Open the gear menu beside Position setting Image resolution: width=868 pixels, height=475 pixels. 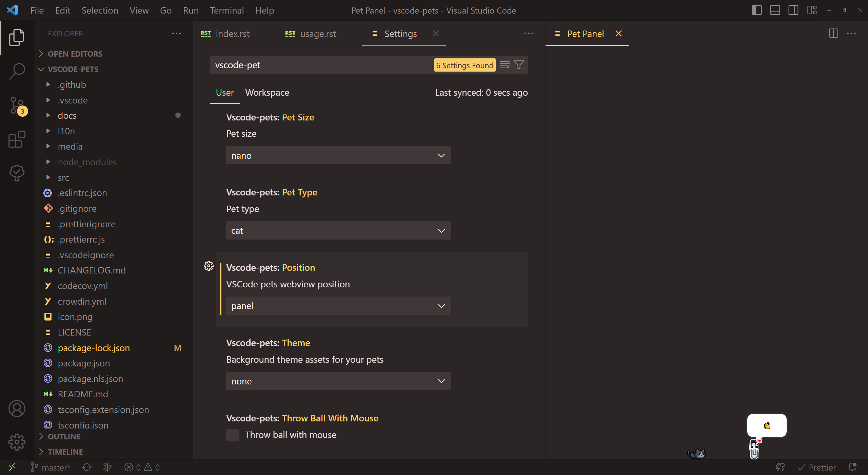[209, 266]
